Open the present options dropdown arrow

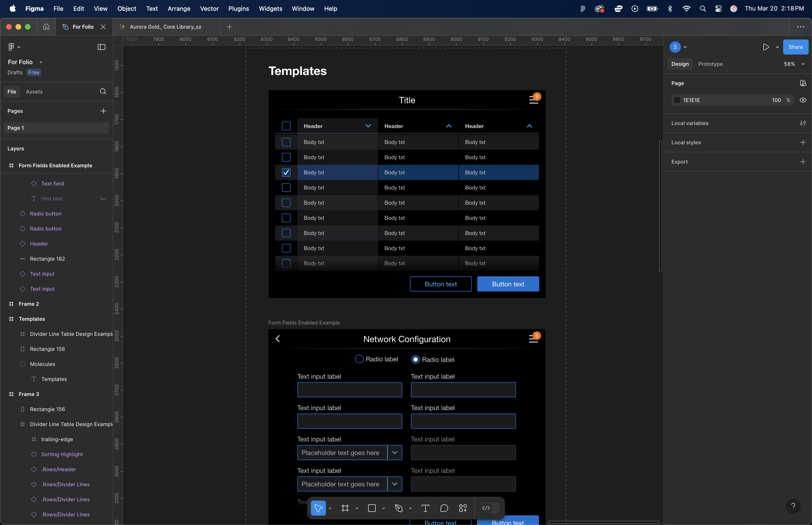point(777,47)
